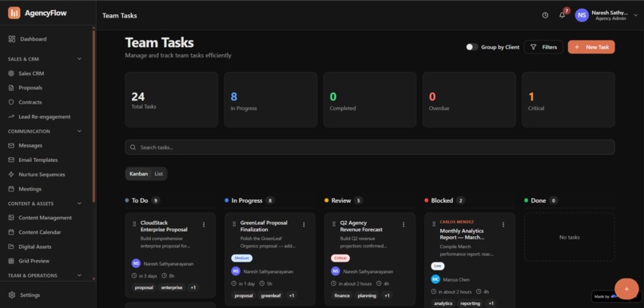The image size is (644, 308).
Task: Click the Contracts shield icon
Action: [x=11, y=102]
